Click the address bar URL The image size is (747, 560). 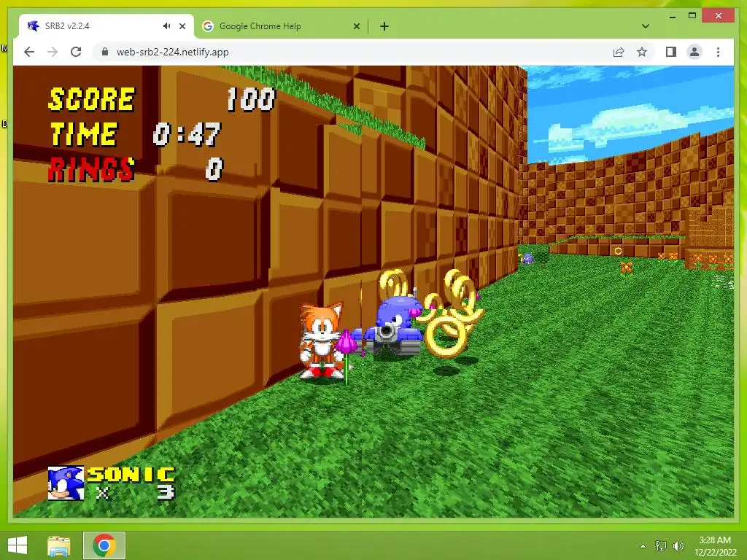[x=172, y=52]
